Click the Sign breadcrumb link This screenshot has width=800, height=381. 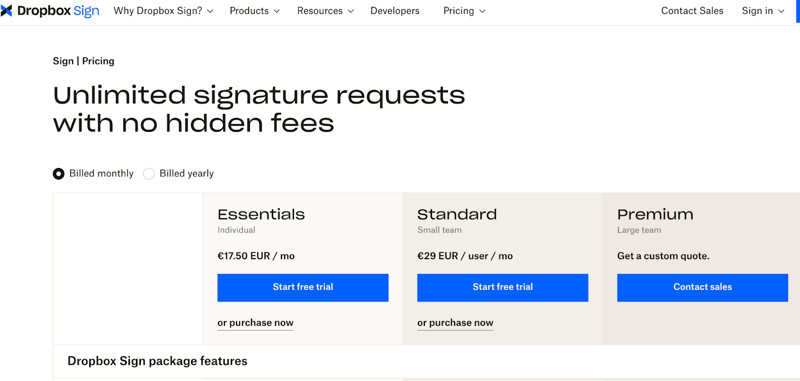click(x=63, y=61)
